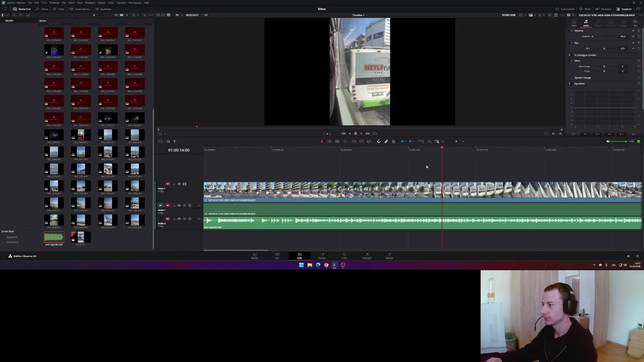
Task: Open the File menu
Action: (30, 3)
